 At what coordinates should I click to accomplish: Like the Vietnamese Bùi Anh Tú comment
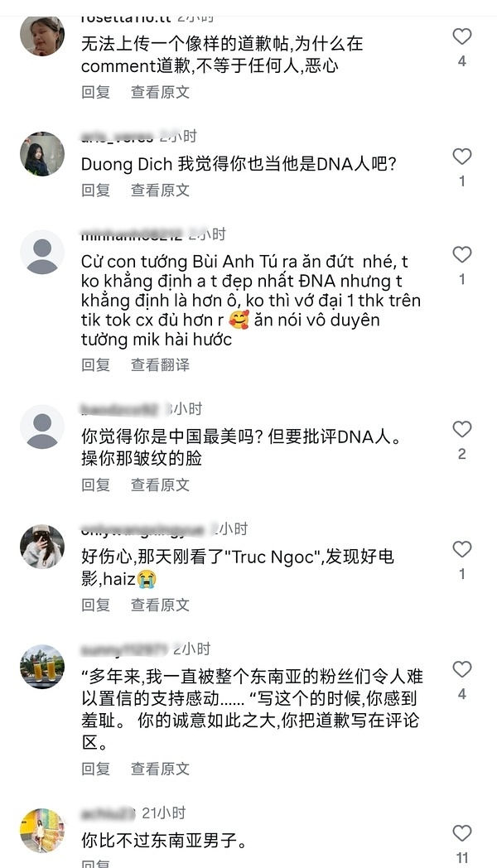pyautogui.click(x=461, y=254)
